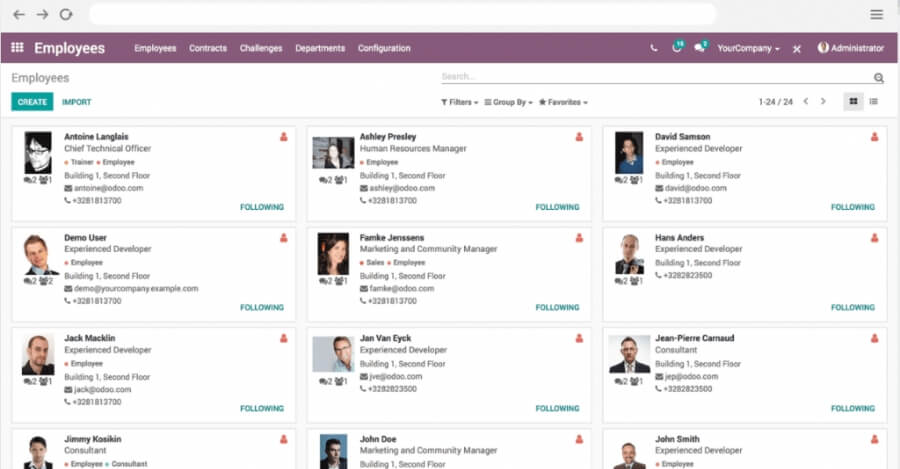Switch to list view
This screenshot has width=900, height=469.
874,102
